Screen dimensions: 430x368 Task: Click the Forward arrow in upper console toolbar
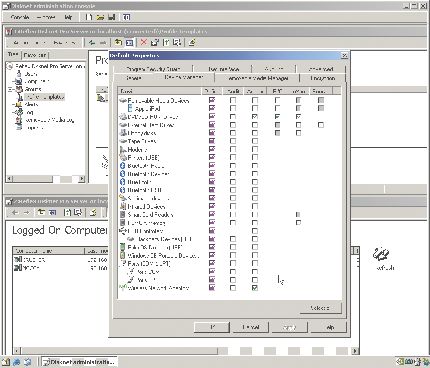103,43
